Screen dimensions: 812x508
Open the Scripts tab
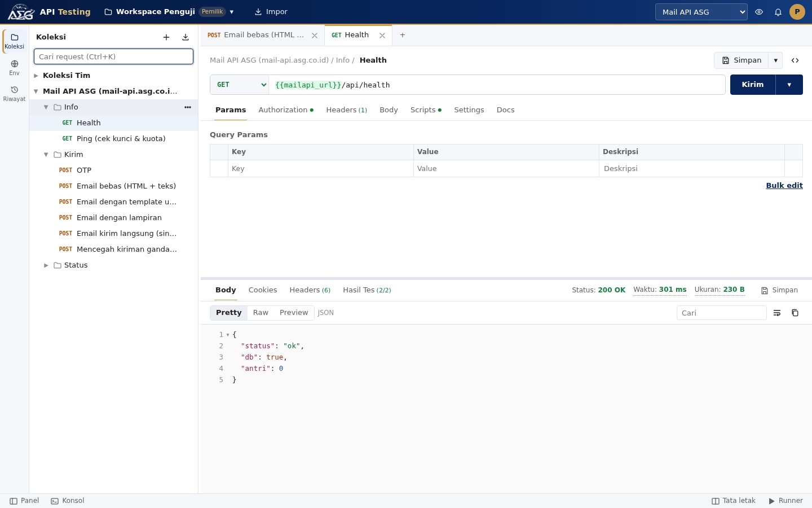[426, 110]
